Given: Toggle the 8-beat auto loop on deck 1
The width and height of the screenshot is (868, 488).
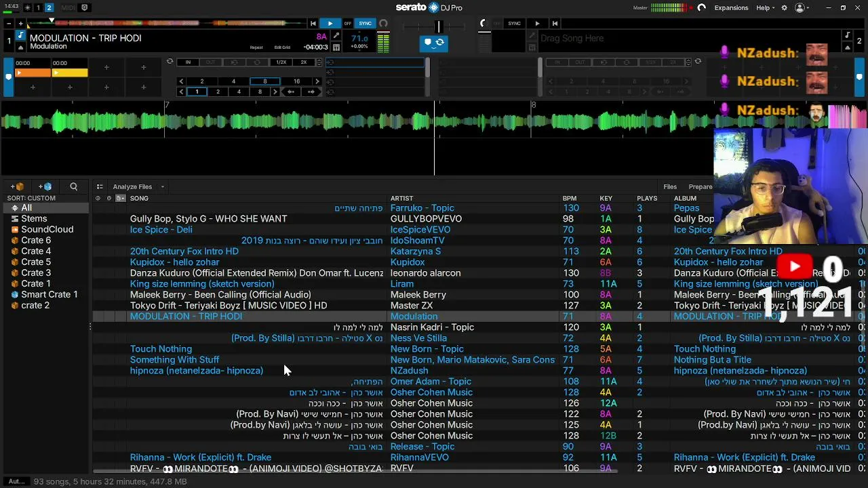Looking at the screenshot, I should [x=265, y=81].
